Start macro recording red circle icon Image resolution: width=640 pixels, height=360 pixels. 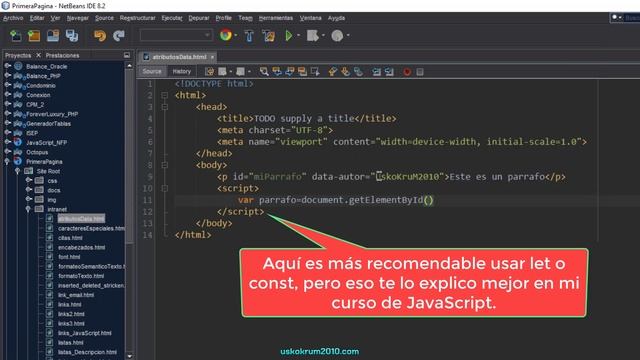407,72
